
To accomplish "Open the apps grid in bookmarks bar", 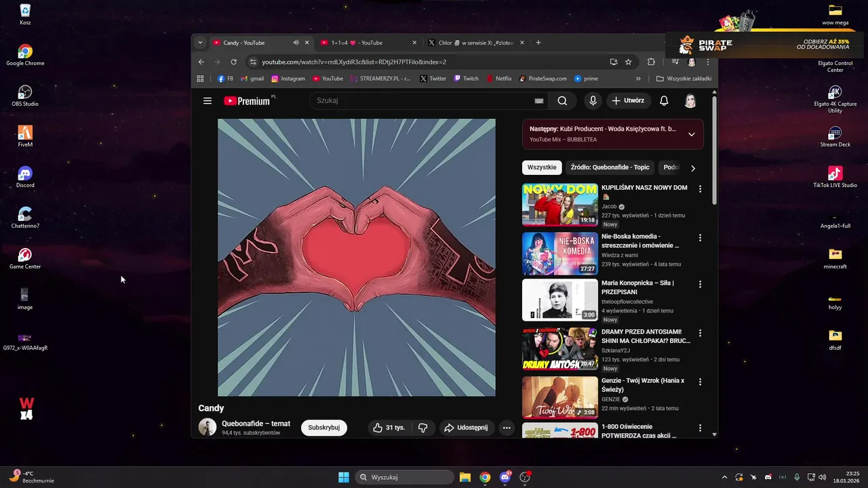I will 200,79.
